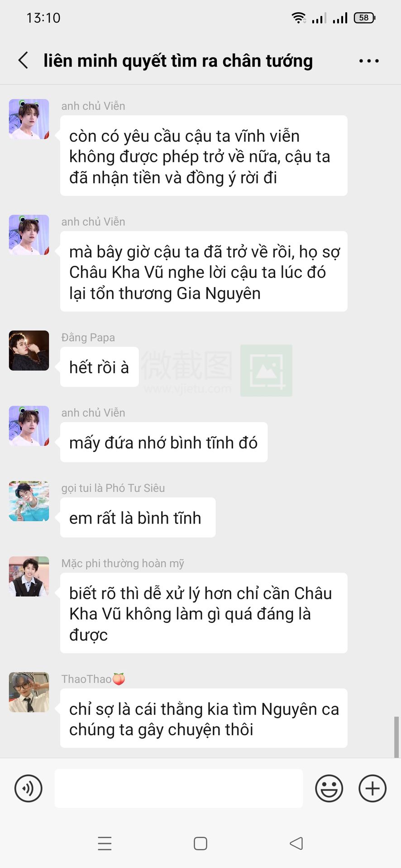Open the plus attachments menu

click(x=372, y=788)
